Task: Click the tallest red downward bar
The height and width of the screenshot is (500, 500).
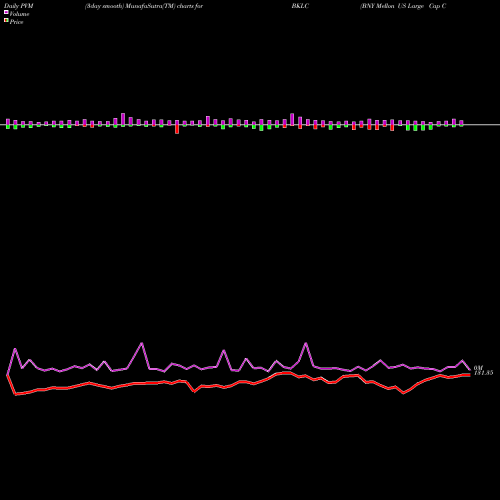Action: (177, 129)
